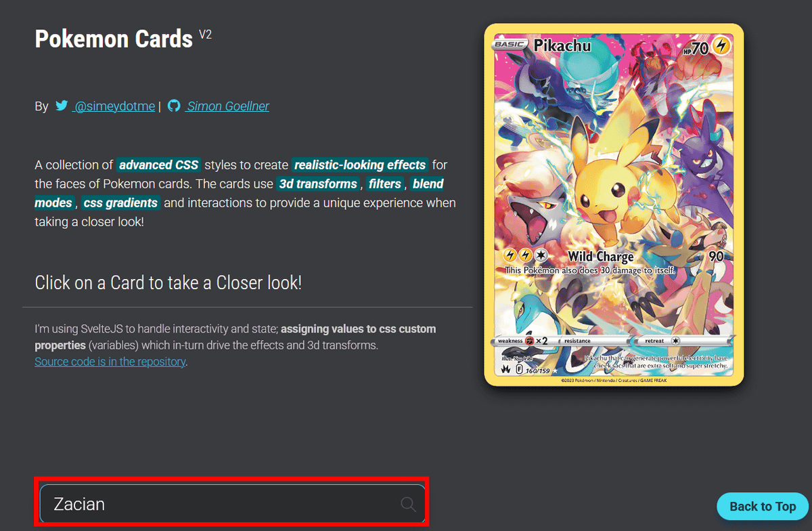This screenshot has width=812, height=531.
Task: Open the Simon Goellner GitHub link
Action: pos(227,106)
